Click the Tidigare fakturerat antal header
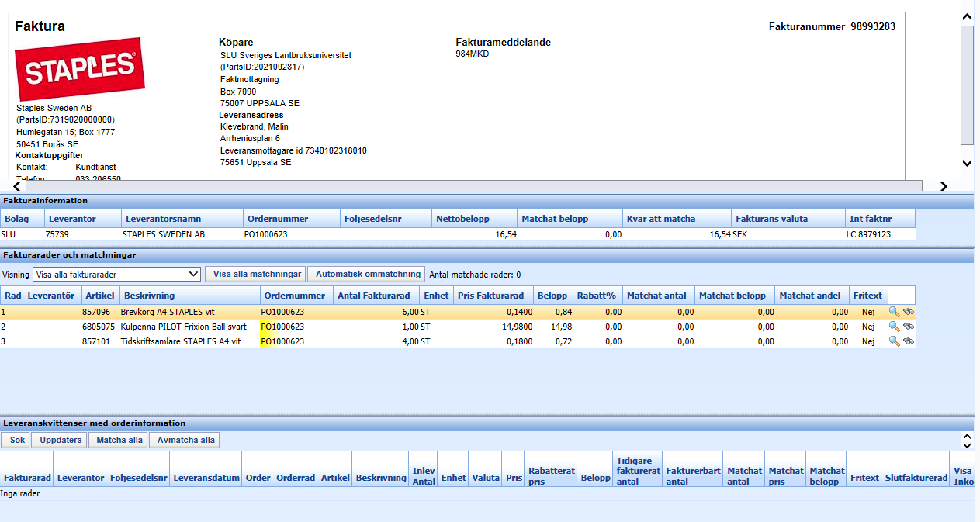Viewport: 980px width, 522px height. click(x=638, y=471)
